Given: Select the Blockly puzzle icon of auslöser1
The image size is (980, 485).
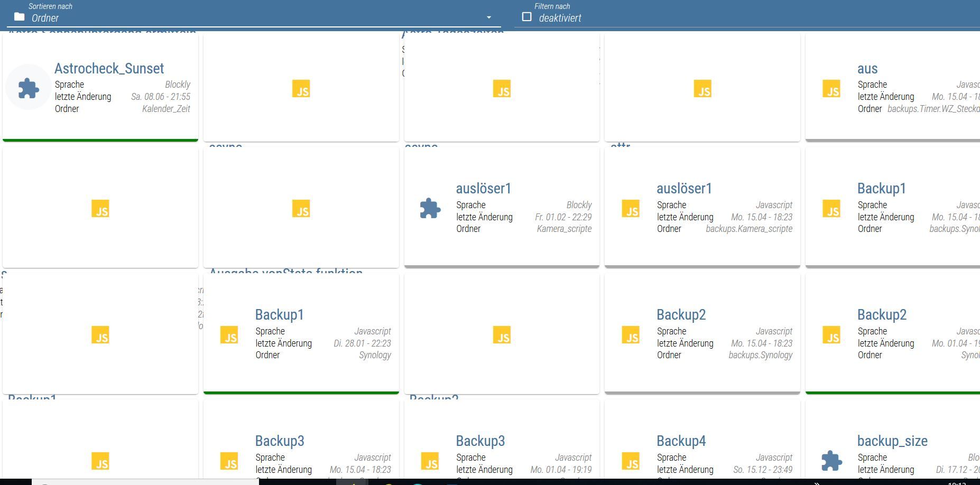Looking at the screenshot, I should coord(430,209).
